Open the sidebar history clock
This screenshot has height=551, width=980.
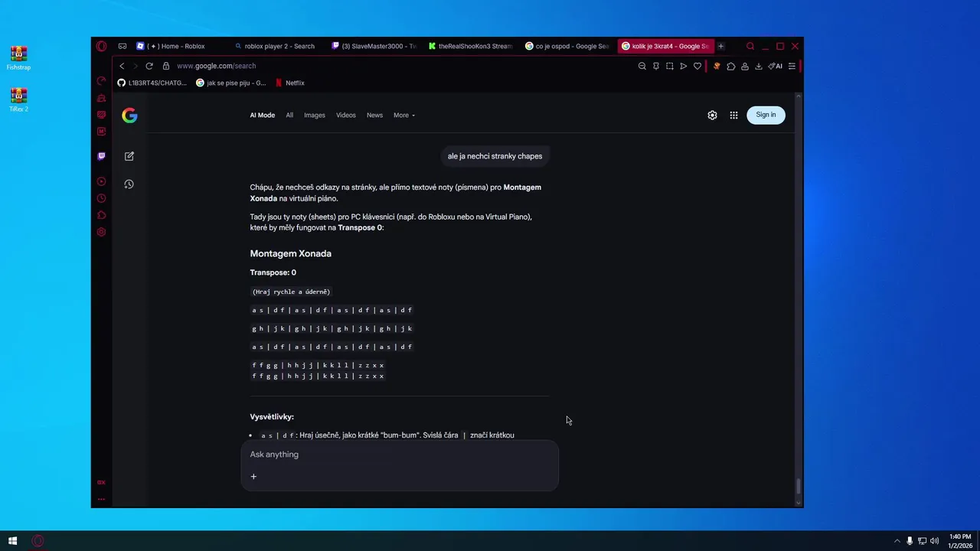pos(101,198)
